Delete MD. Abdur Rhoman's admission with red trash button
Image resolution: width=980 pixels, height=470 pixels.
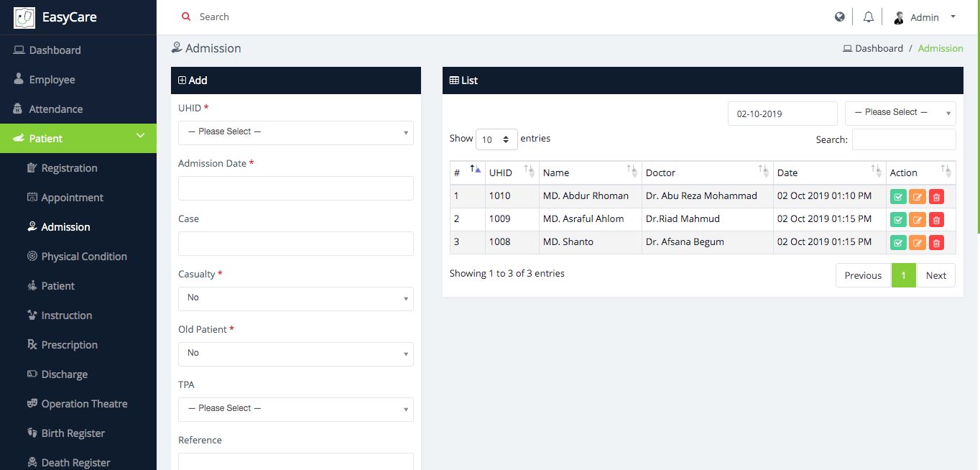(x=936, y=196)
